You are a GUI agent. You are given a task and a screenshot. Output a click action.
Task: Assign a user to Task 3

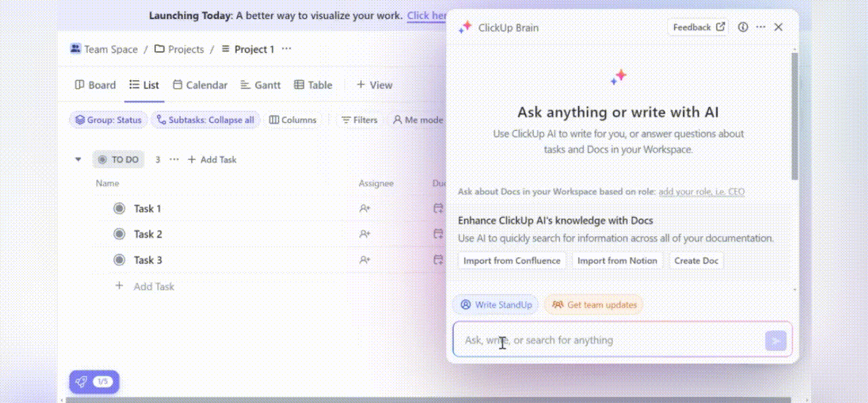[x=365, y=261]
